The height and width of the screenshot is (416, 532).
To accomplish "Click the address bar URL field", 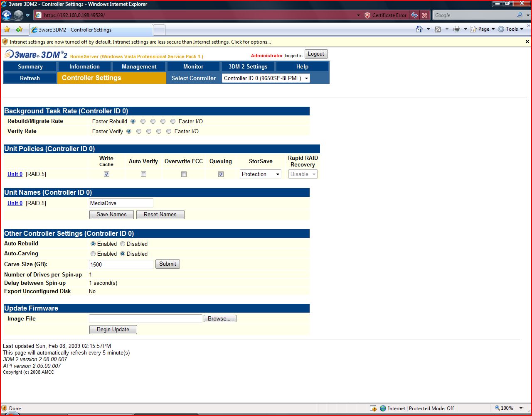I will click(x=195, y=15).
